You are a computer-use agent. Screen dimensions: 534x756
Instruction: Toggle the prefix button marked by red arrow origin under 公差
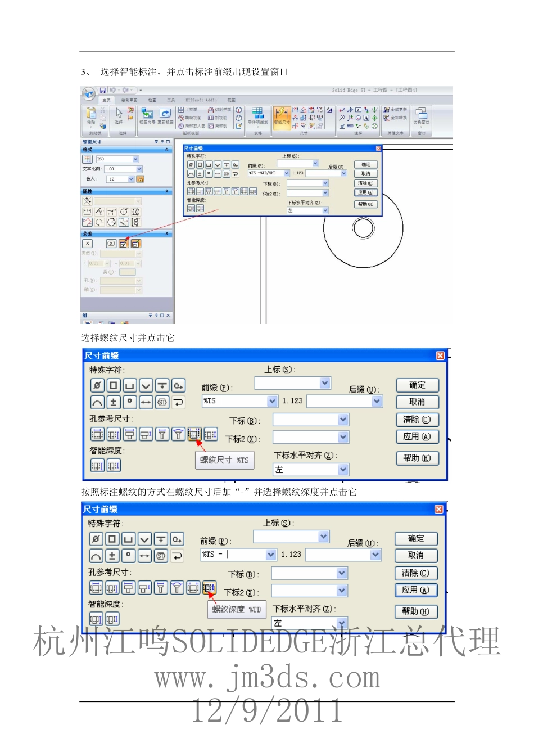tap(124, 244)
